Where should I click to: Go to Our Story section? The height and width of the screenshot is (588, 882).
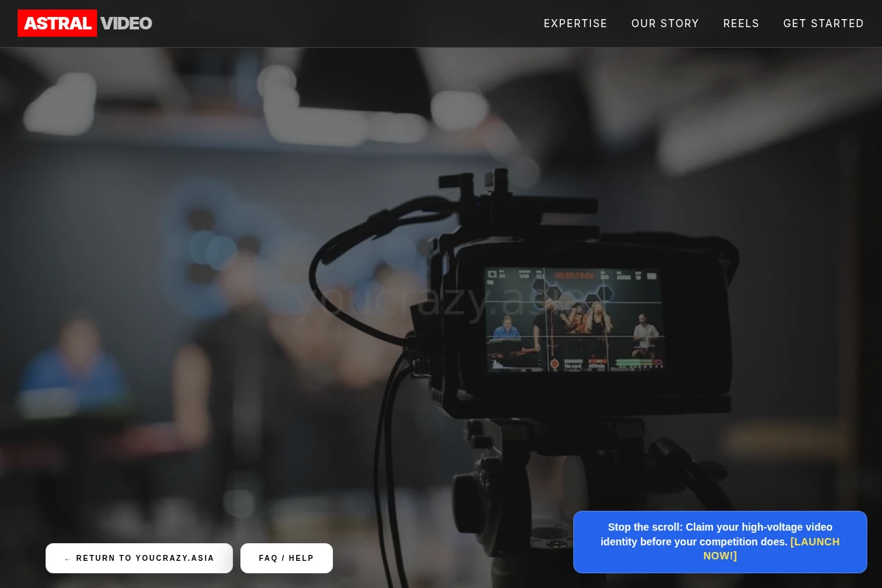click(665, 24)
